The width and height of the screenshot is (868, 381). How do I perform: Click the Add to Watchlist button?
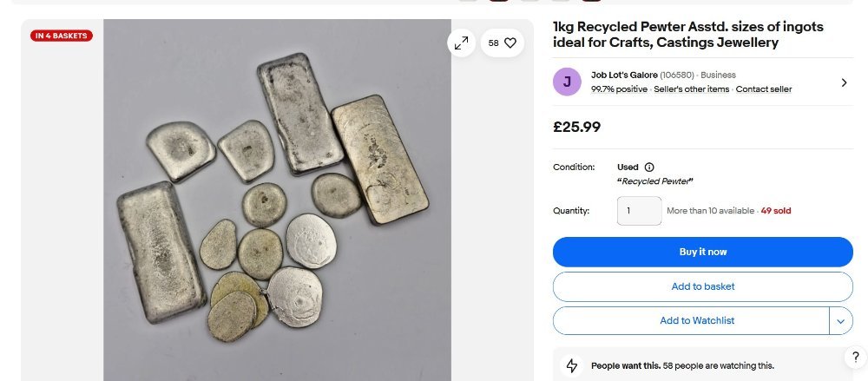click(691, 320)
